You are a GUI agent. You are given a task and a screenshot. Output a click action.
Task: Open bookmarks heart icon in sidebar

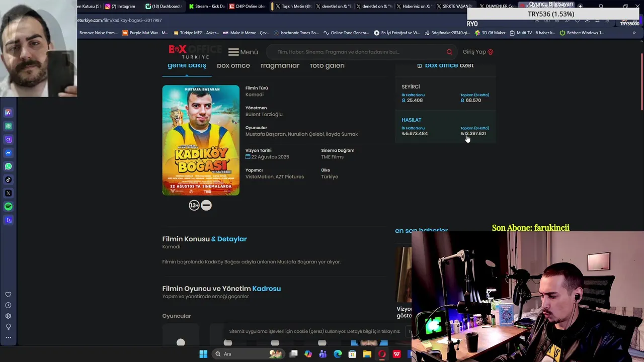point(8,295)
